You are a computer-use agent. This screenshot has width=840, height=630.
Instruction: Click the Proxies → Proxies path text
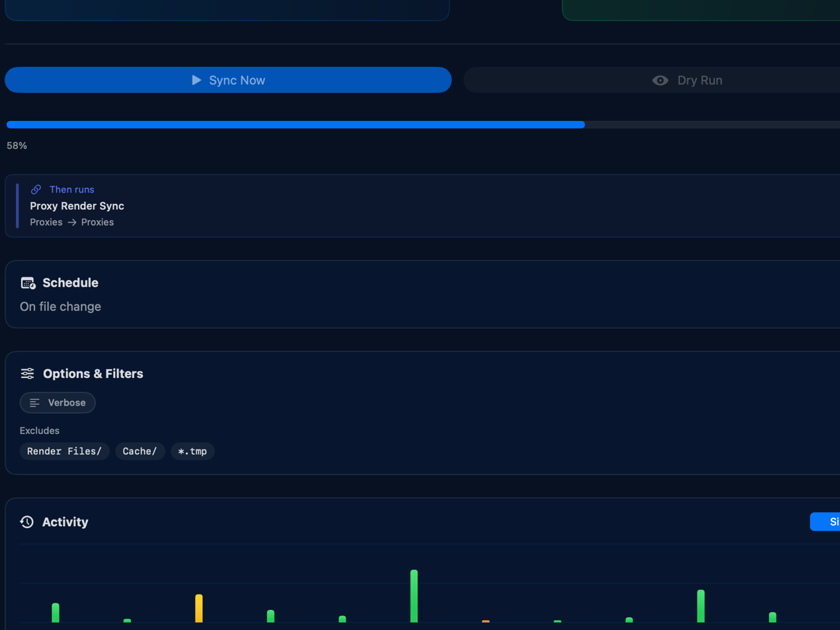71,222
